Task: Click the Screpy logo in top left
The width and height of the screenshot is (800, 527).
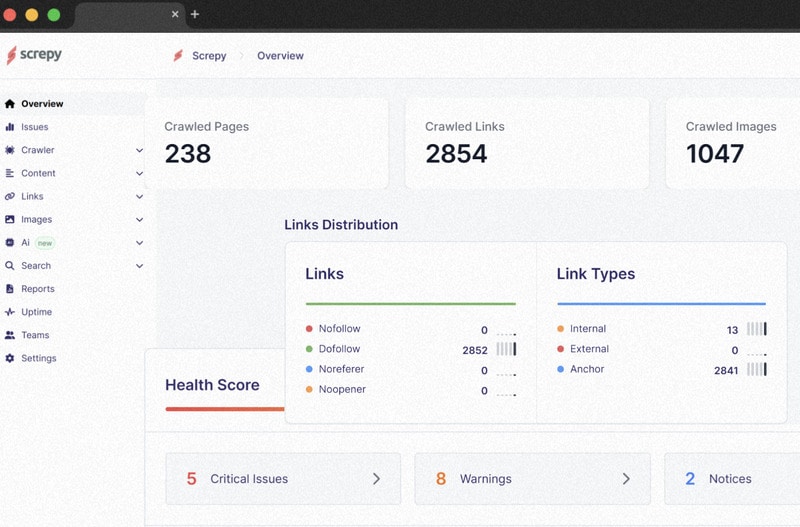Action: pos(33,56)
